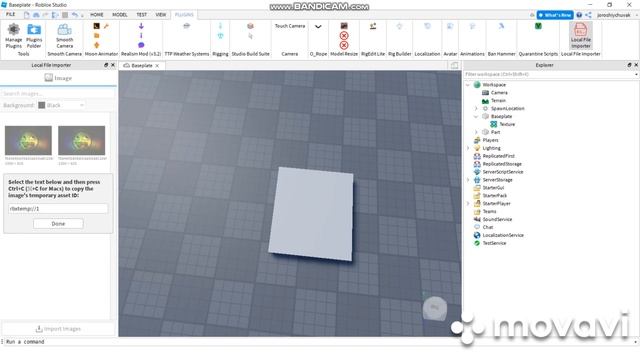The width and height of the screenshot is (640, 360).
Task: Open the Plugins Folder
Action: click(x=34, y=36)
